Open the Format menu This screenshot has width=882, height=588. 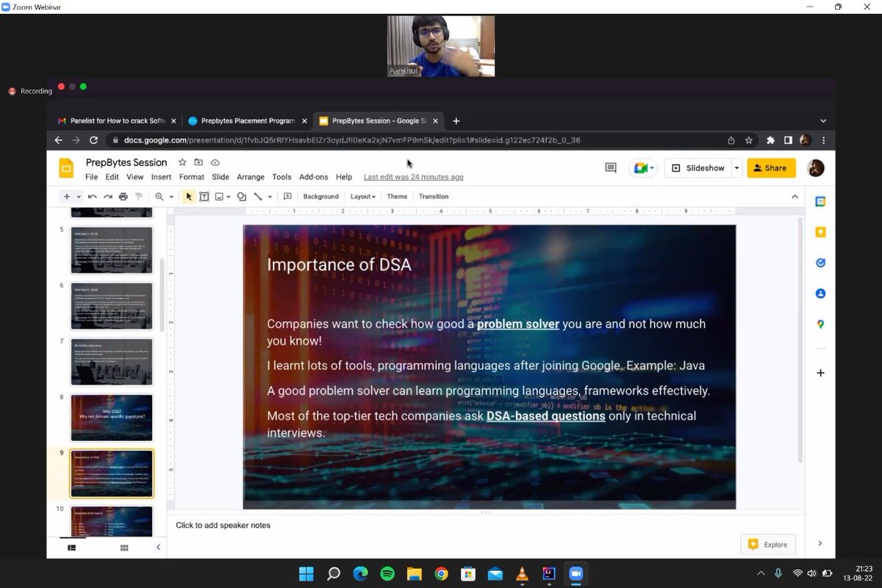[x=191, y=177]
